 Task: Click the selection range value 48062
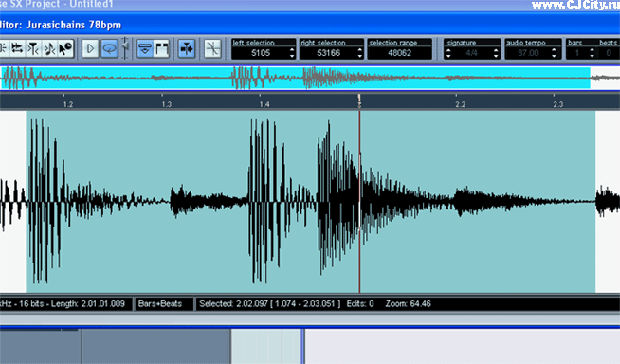(399, 53)
